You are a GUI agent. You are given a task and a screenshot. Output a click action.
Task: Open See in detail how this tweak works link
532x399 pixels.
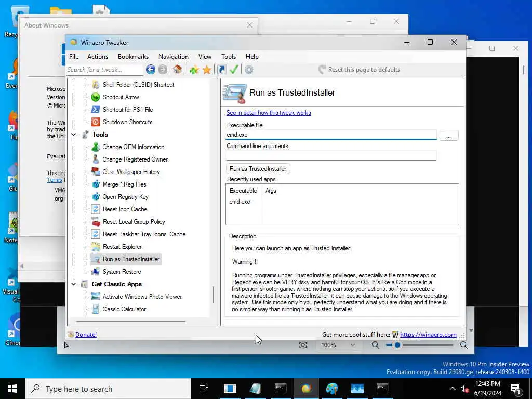[x=269, y=113]
